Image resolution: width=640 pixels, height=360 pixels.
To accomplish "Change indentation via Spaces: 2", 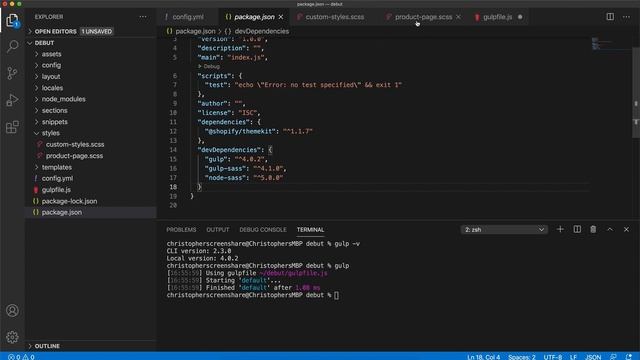I will point(522,357).
